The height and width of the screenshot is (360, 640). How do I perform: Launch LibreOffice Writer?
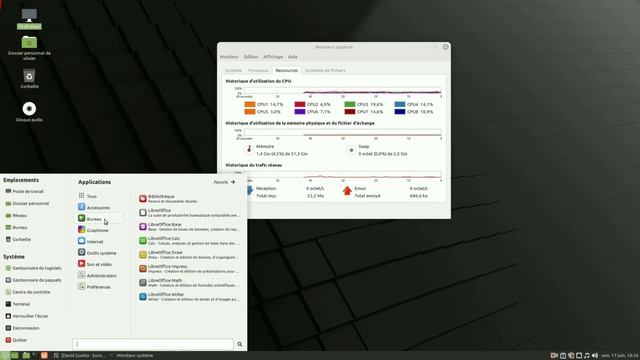click(189, 296)
